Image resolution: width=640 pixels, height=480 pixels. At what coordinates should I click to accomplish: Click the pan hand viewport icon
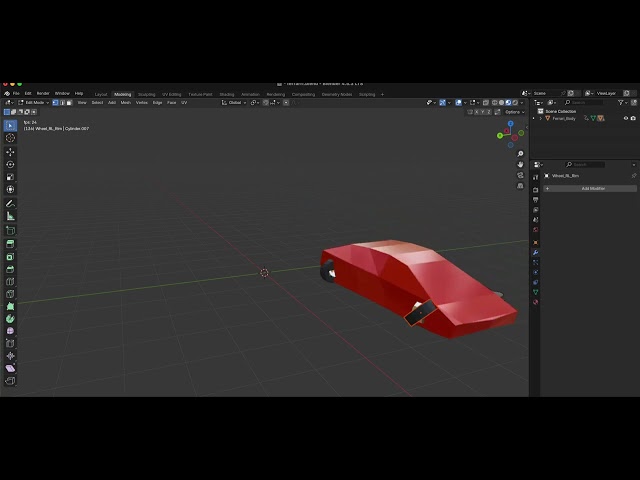point(520,164)
